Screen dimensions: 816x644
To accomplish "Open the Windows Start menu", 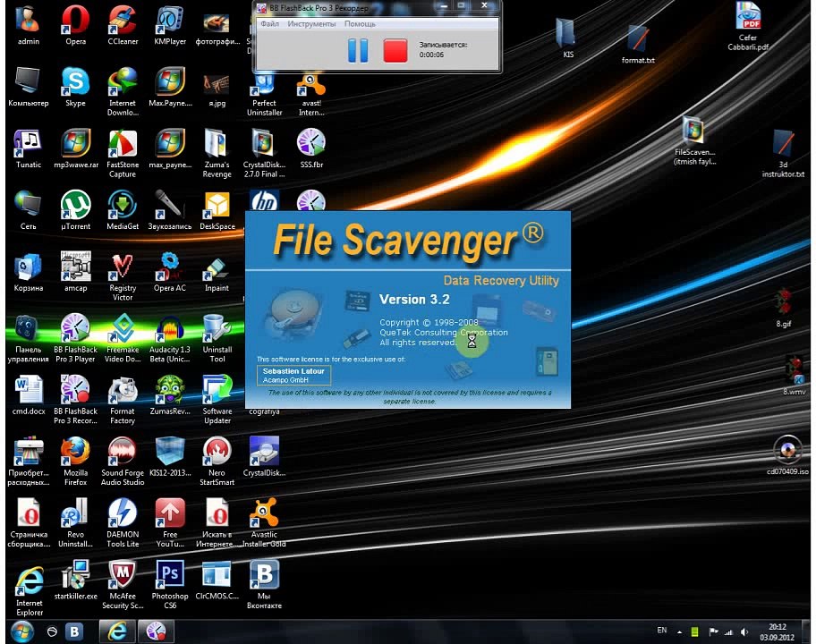I will point(21,631).
